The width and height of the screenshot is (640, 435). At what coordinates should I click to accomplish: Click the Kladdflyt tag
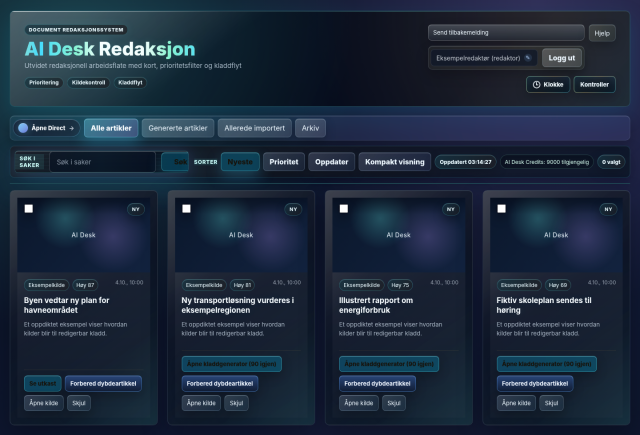pyautogui.click(x=130, y=82)
